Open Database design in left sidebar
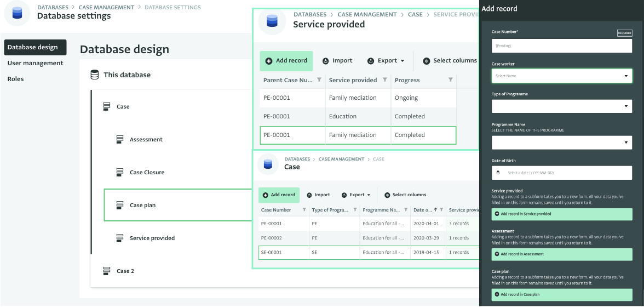The image size is (644, 308). pos(35,47)
